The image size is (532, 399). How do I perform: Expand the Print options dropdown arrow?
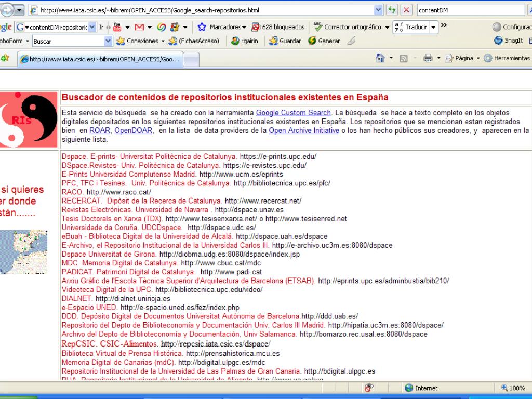438,58
